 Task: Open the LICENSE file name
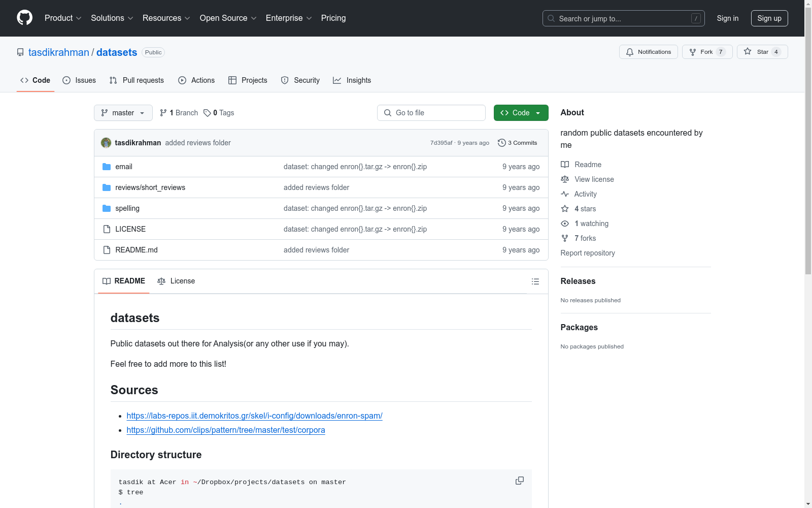tap(130, 229)
